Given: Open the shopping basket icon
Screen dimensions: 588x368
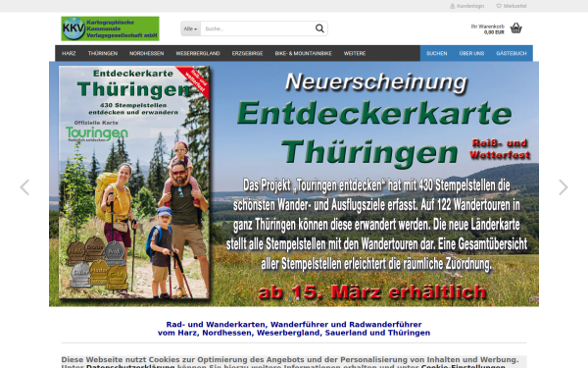Looking at the screenshot, I should coord(516,28).
